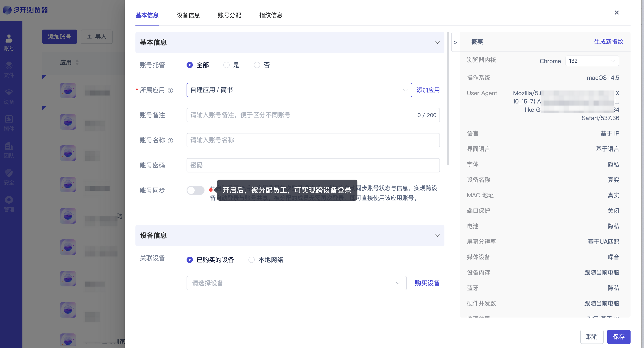Click the upload icon in 导入 button
Image resolution: width=644 pixels, height=348 pixels.
(x=89, y=37)
